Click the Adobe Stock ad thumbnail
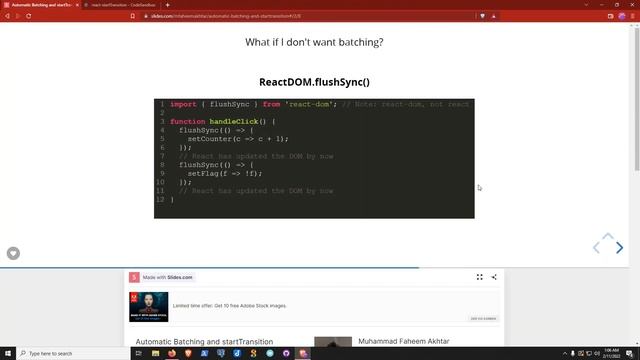The width and height of the screenshot is (640, 360). pos(149,307)
